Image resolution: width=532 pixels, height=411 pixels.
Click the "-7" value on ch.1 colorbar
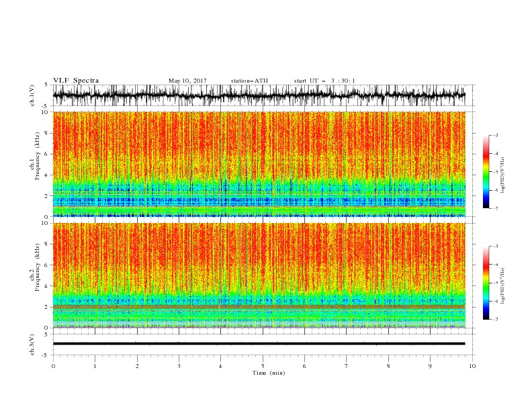point(496,208)
